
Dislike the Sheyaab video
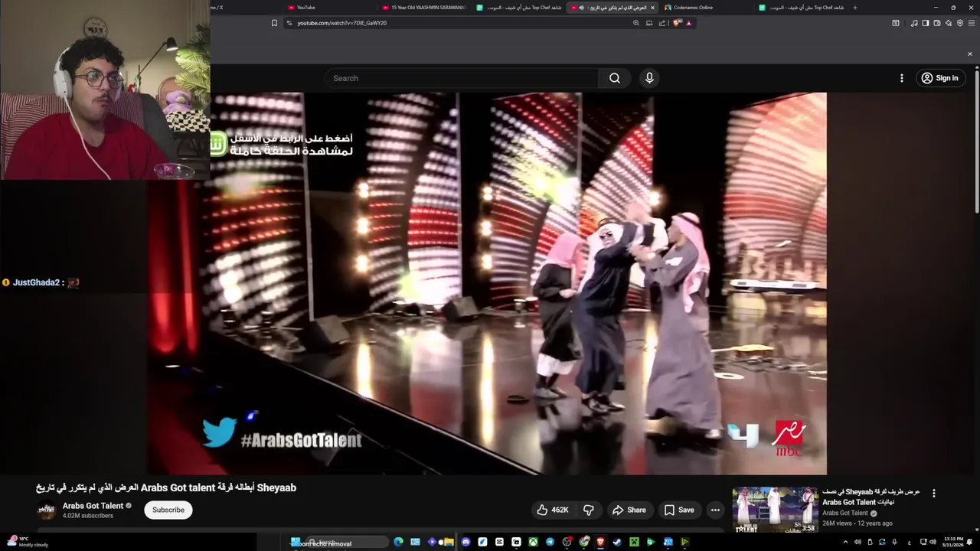pos(589,510)
